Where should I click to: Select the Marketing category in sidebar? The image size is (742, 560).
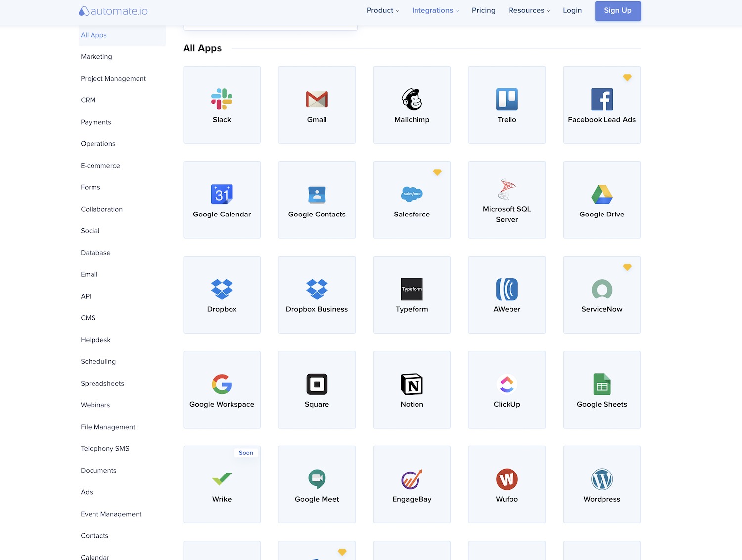96,57
